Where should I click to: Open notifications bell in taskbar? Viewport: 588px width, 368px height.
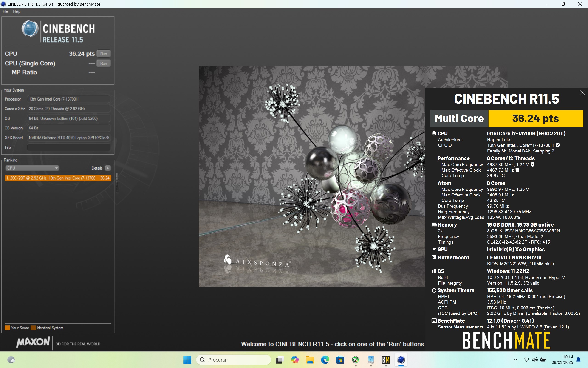(x=579, y=360)
